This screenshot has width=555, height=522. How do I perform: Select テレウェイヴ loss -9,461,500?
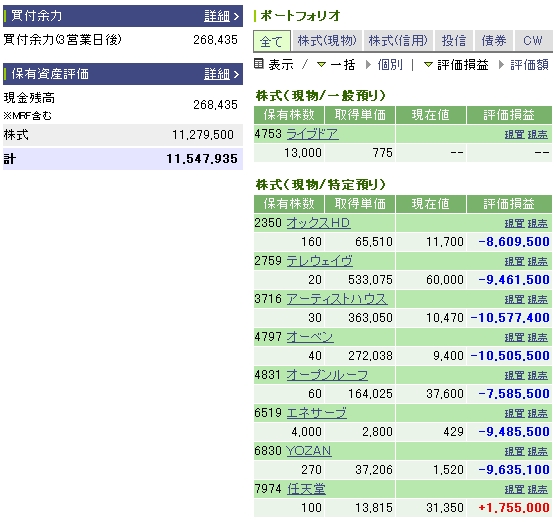514,280
